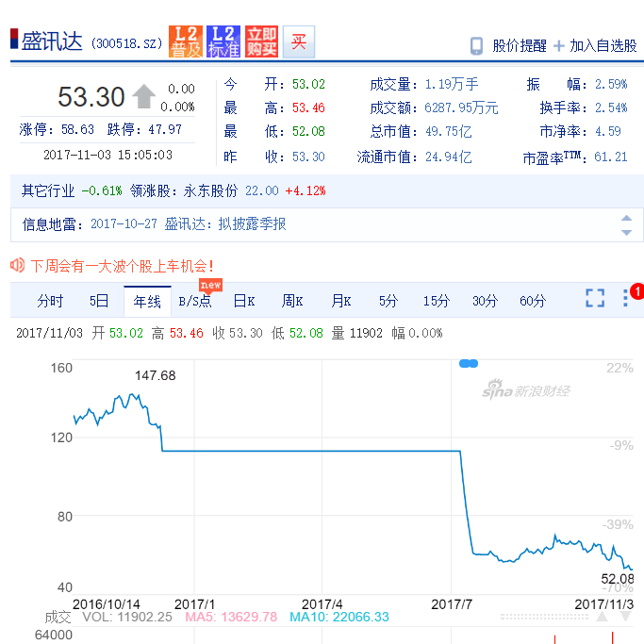Click the VOL: 11902.25 volume text

(x=127, y=617)
